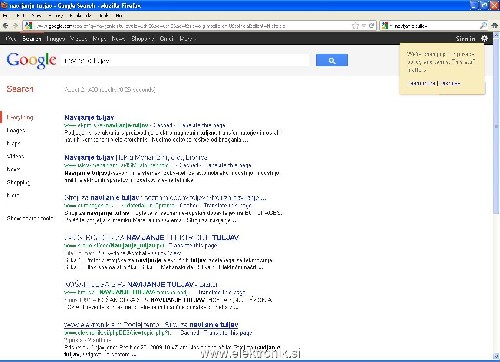500x362 pixels.
Task: Reload the page using the refresh icon
Action: [371, 26]
